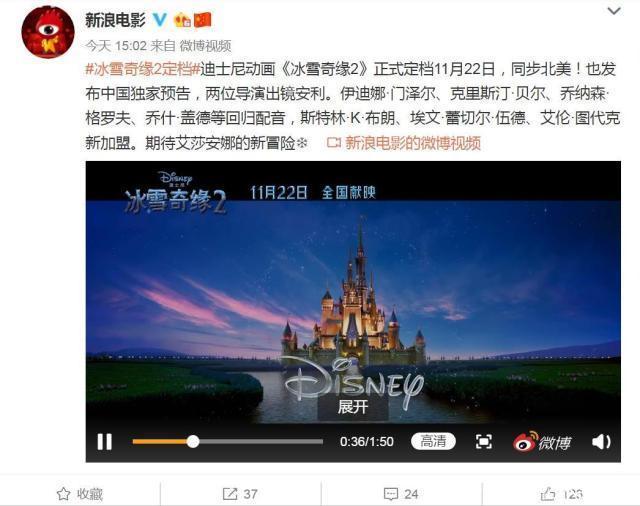
Task: Favorite the post with the 收藏 star
Action: 80,494
